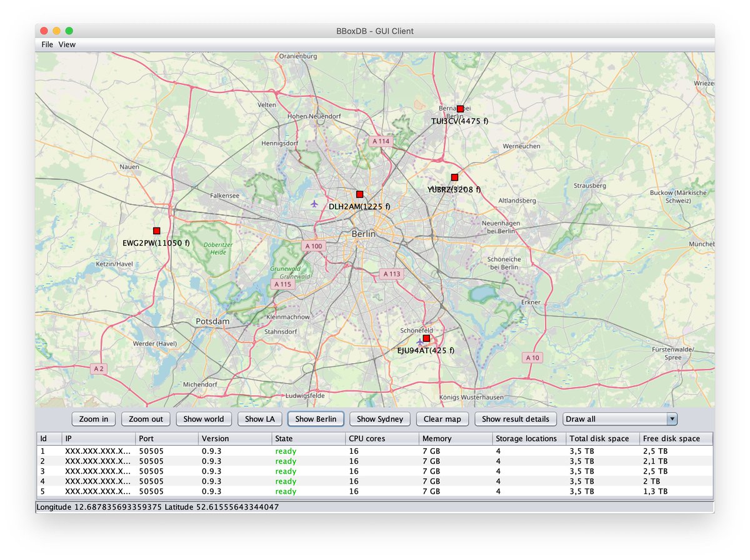Click the A 100 road sign on map
The image size is (750, 560).
tap(314, 246)
